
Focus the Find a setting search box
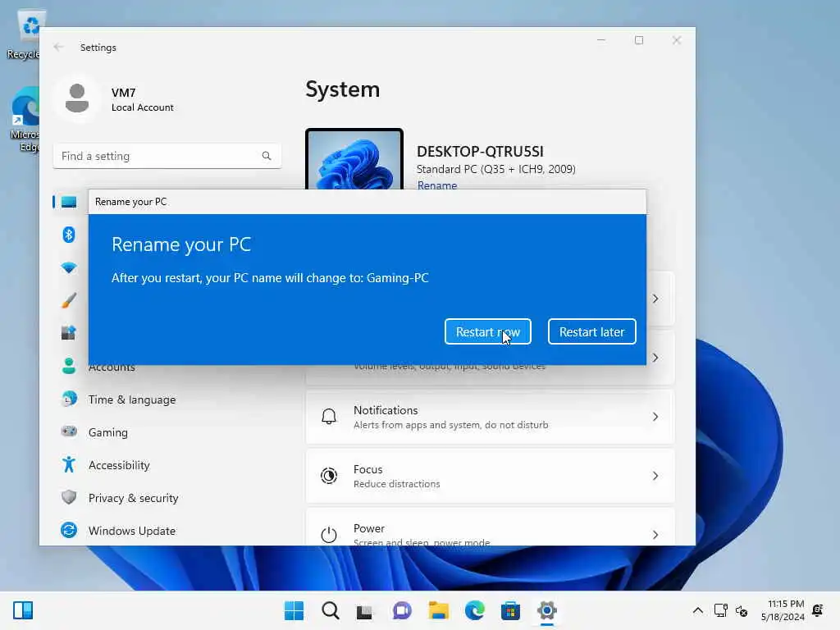pyautogui.click(x=167, y=156)
